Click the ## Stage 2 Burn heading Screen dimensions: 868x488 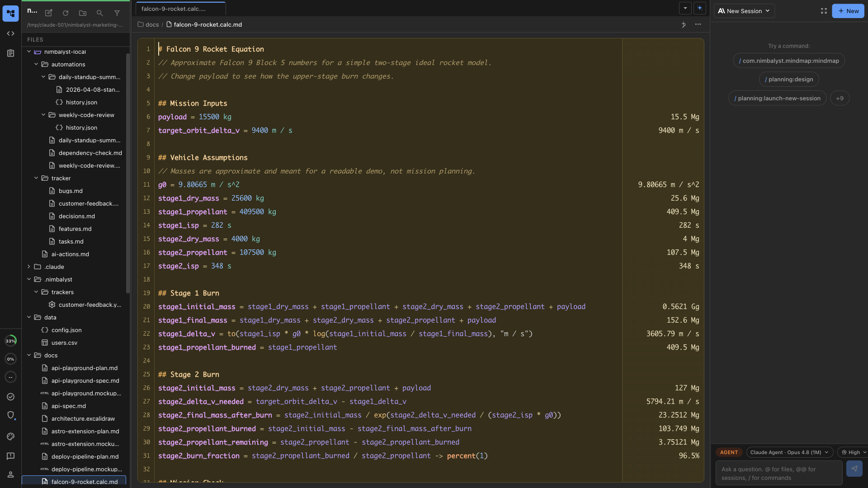(189, 374)
